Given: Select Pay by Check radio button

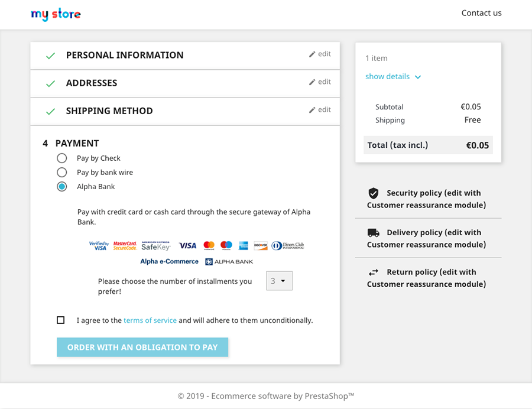Looking at the screenshot, I should pos(62,158).
